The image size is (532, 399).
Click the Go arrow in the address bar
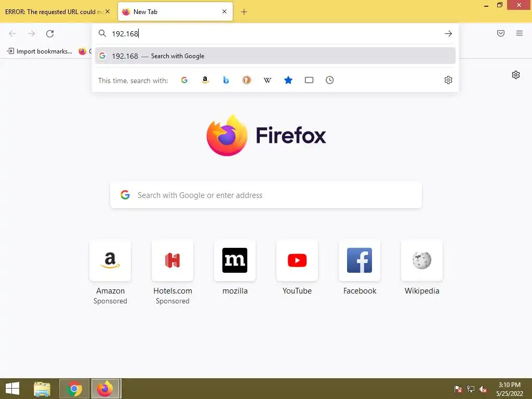[448, 34]
